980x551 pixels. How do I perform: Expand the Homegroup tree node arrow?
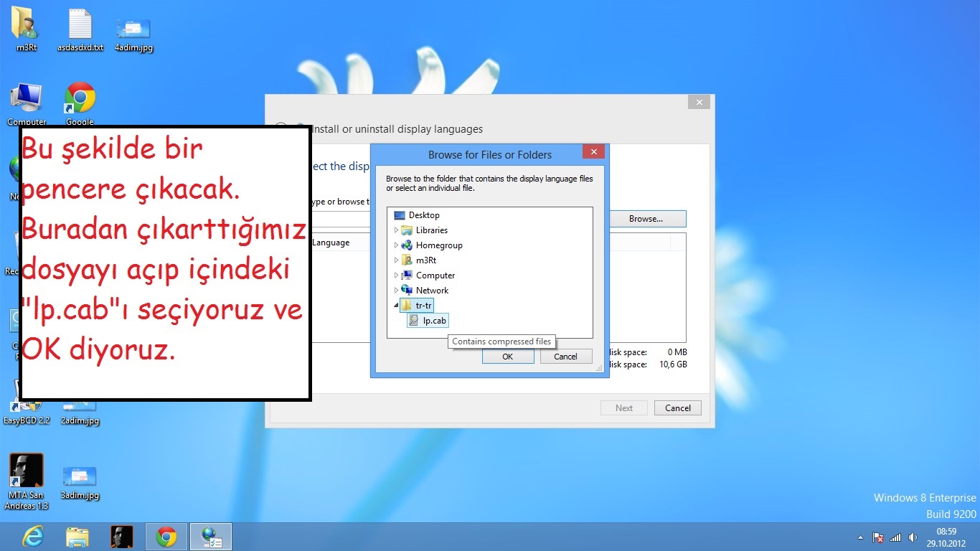pos(396,245)
